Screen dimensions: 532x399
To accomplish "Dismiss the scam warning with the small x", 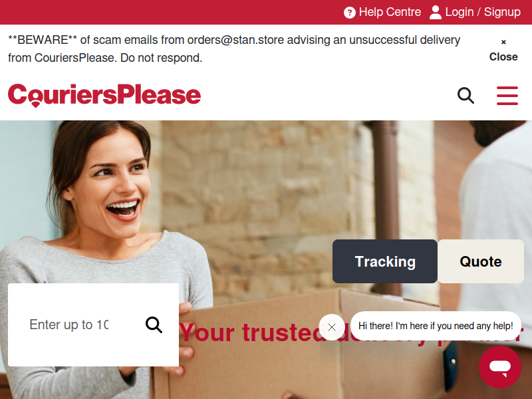I will (x=503, y=42).
